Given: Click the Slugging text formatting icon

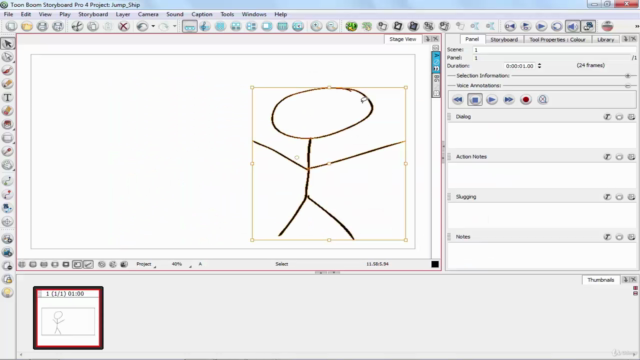Looking at the screenshot, I should (x=607, y=197).
